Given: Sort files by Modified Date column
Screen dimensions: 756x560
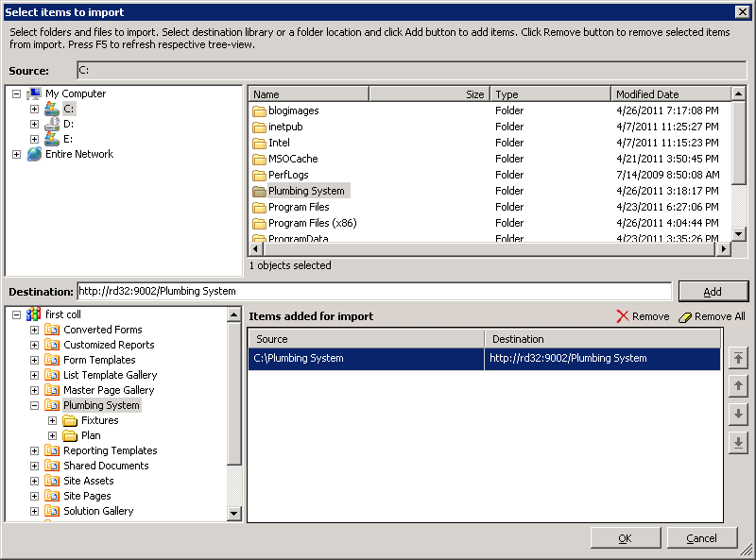Looking at the screenshot, I should click(x=669, y=94).
